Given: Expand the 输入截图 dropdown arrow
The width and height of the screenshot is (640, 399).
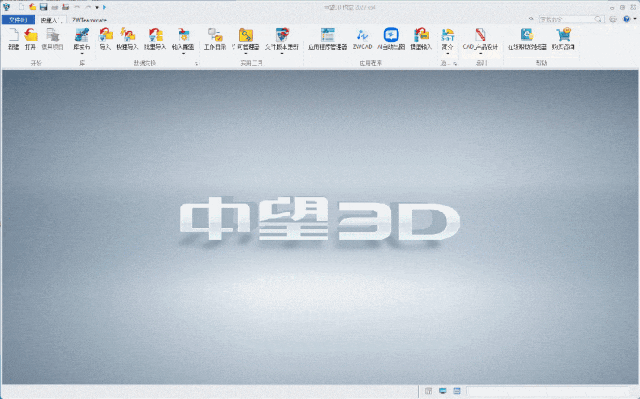Looking at the screenshot, I should tap(183, 53).
